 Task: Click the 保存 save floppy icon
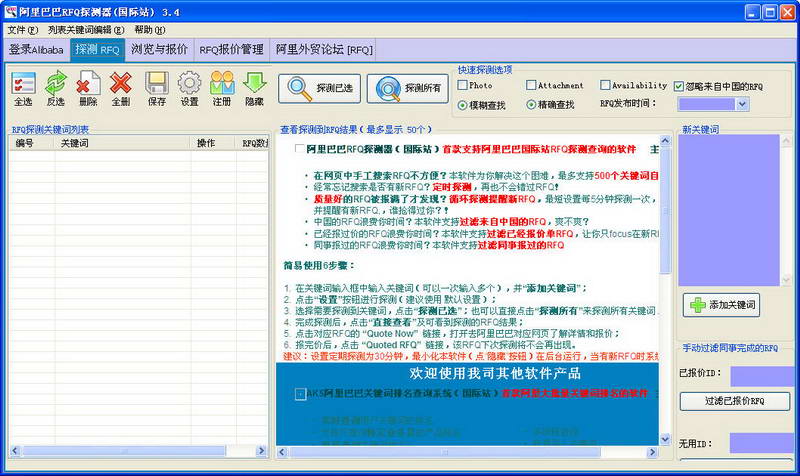[x=157, y=88]
